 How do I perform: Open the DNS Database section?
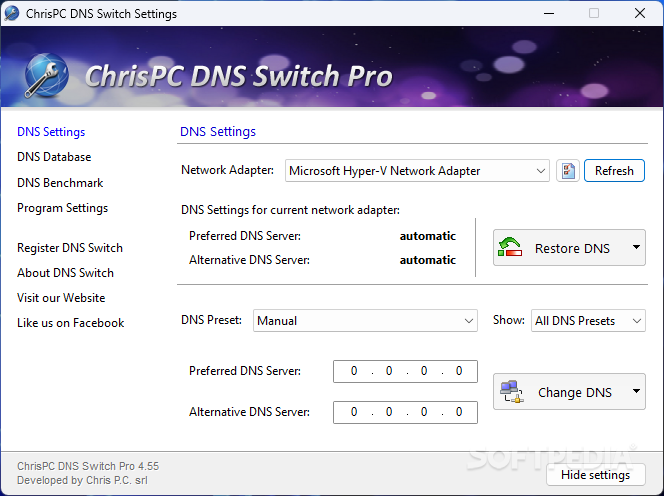(54, 157)
